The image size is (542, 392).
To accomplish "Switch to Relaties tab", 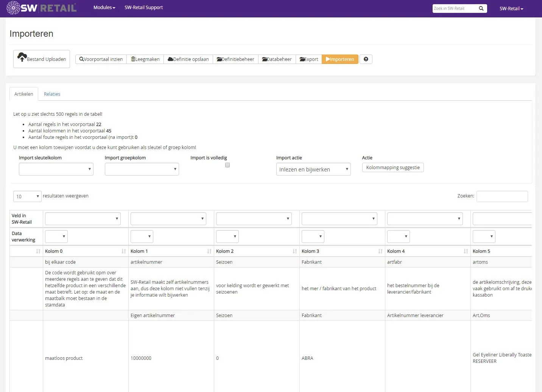I will tap(52, 94).
